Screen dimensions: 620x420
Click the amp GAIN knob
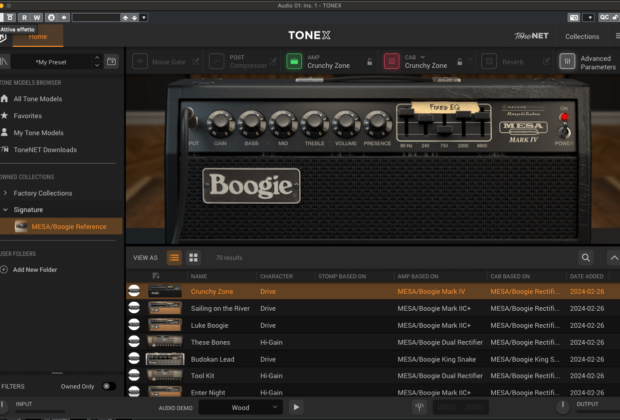click(220, 124)
